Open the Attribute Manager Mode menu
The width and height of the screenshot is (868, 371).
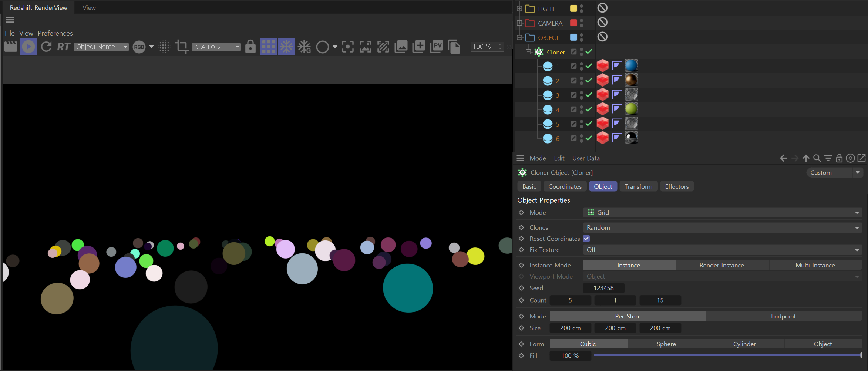(x=538, y=158)
